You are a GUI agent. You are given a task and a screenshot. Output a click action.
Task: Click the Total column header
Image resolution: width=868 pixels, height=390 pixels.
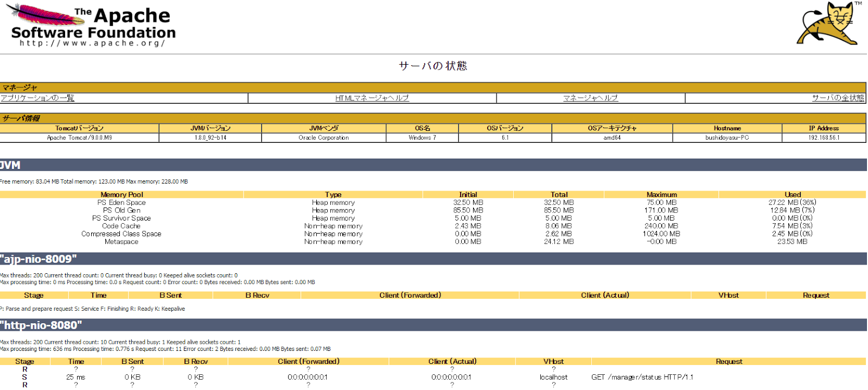559,194
